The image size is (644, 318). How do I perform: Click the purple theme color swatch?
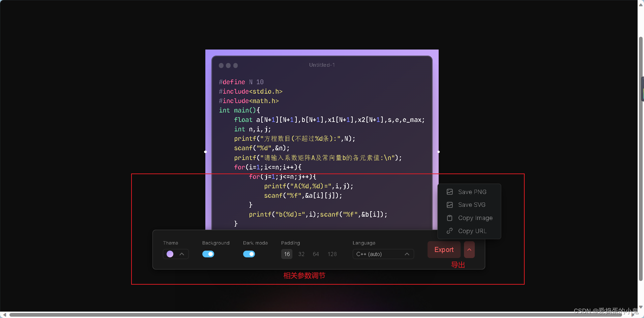click(x=170, y=254)
